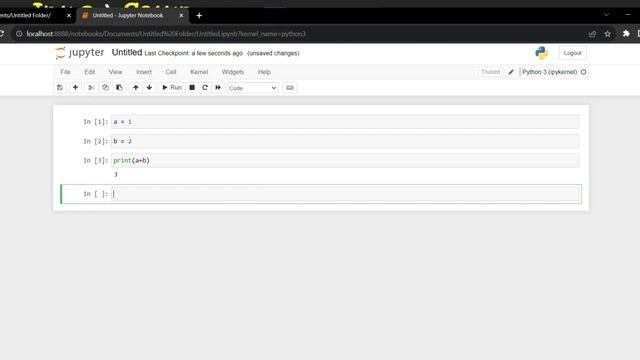The width and height of the screenshot is (640, 360).
Task: Click the (unsaved changes) status text
Action: [x=273, y=53]
